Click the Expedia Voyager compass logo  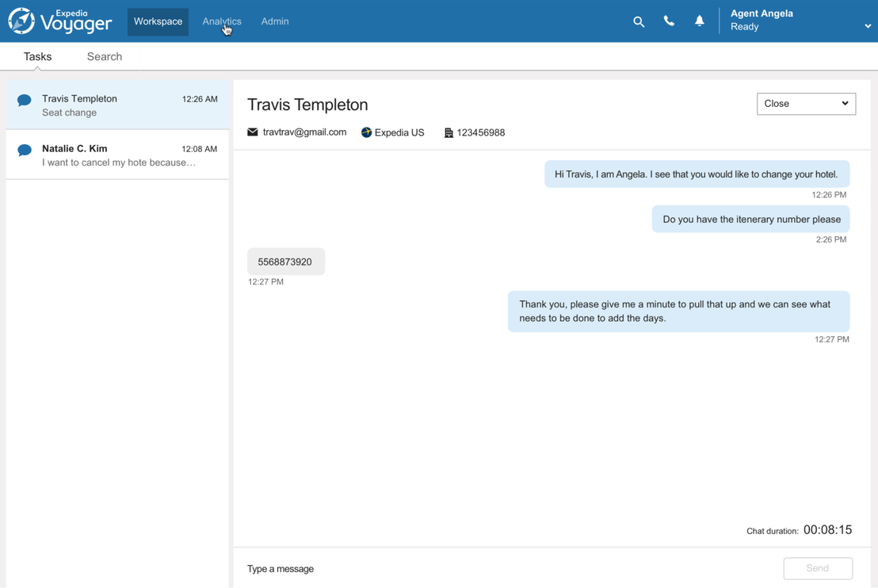(21, 21)
